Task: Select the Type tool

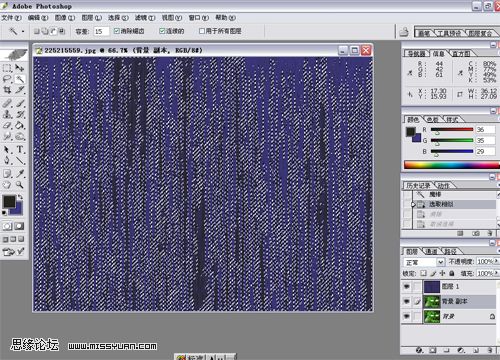Action: coord(20,149)
